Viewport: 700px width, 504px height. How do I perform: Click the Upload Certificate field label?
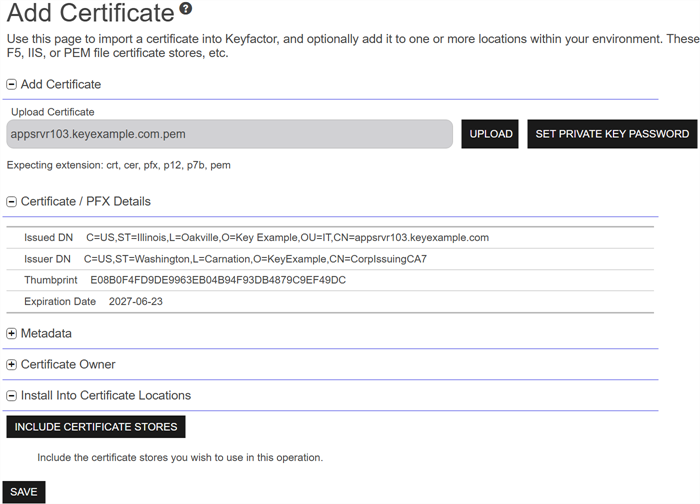pyautogui.click(x=53, y=112)
